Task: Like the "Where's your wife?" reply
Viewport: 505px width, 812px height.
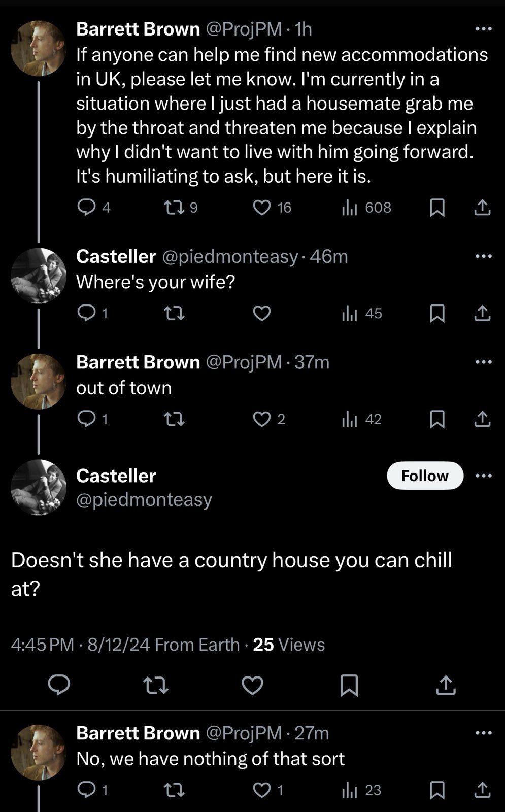Action: (x=262, y=313)
